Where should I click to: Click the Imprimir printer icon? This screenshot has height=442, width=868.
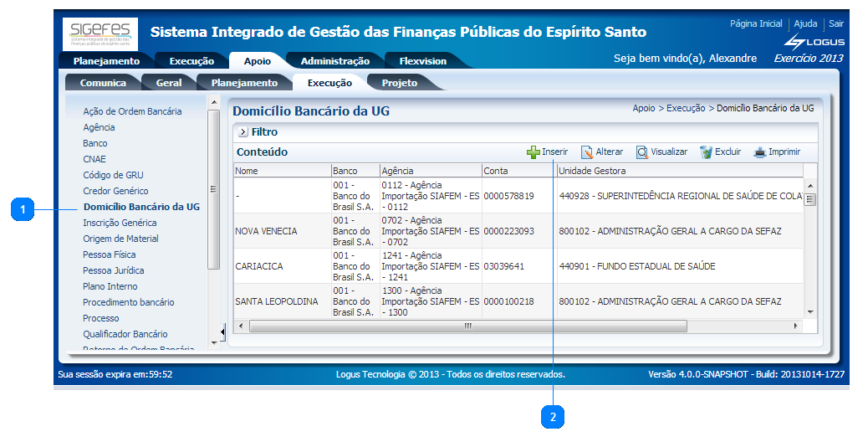pyautogui.click(x=759, y=152)
